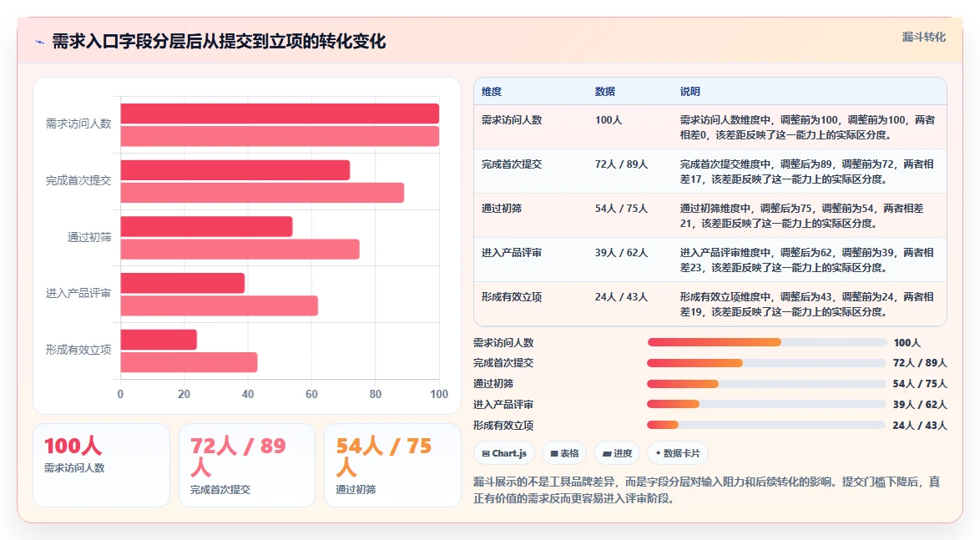Click the progress value 39人 / 62人
The height and width of the screenshot is (540, 980).
pos(919,405)
